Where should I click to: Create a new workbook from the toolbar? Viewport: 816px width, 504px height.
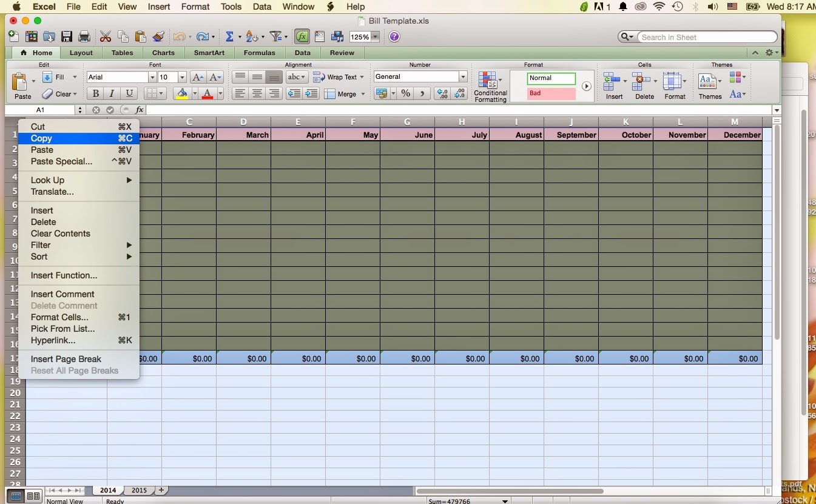coord(13,37)
